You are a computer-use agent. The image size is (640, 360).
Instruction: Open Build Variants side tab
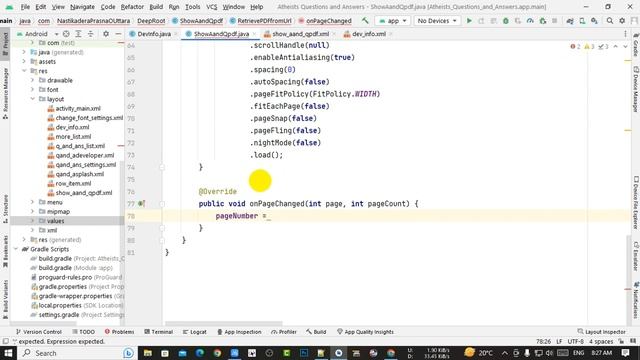(5, 299)
